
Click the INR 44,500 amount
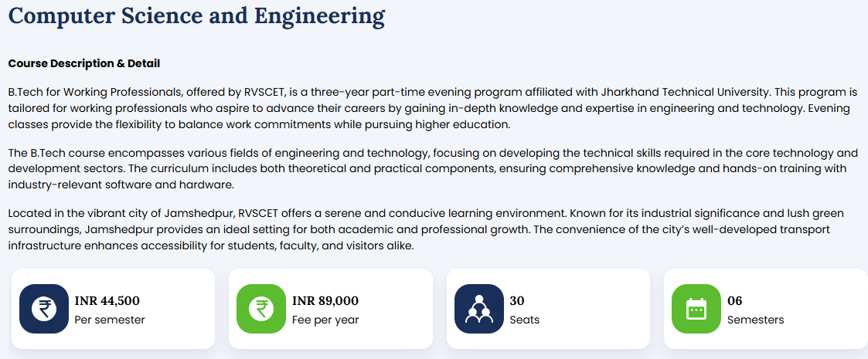point(107,301)
